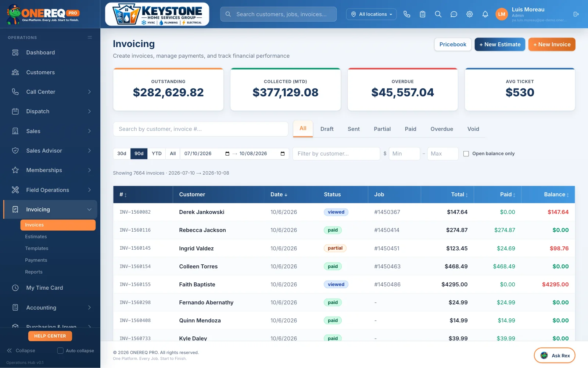Click the clipboard tasks icon in header

[423, 14]
